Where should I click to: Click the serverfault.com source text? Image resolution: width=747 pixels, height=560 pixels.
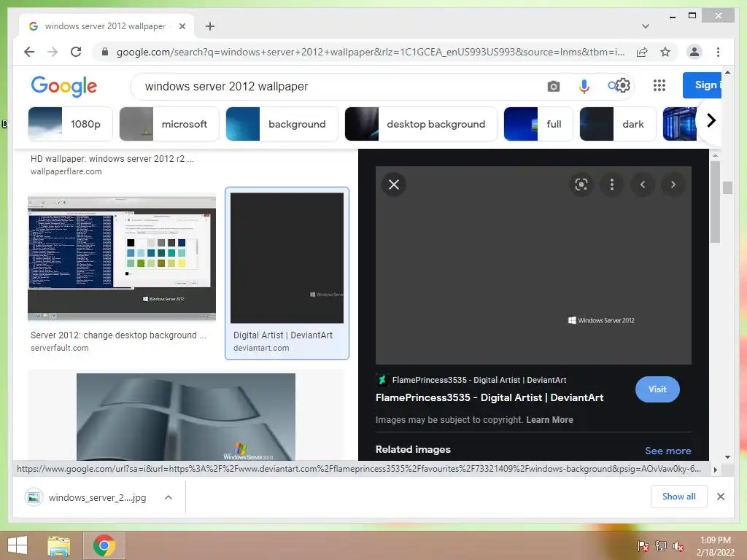(x=60, y=348)
